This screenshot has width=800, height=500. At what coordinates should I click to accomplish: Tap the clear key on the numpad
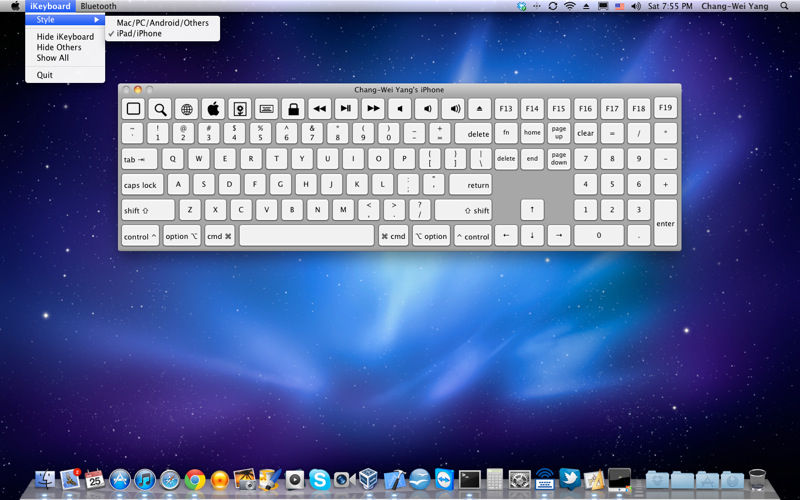[x=585, y=133]
